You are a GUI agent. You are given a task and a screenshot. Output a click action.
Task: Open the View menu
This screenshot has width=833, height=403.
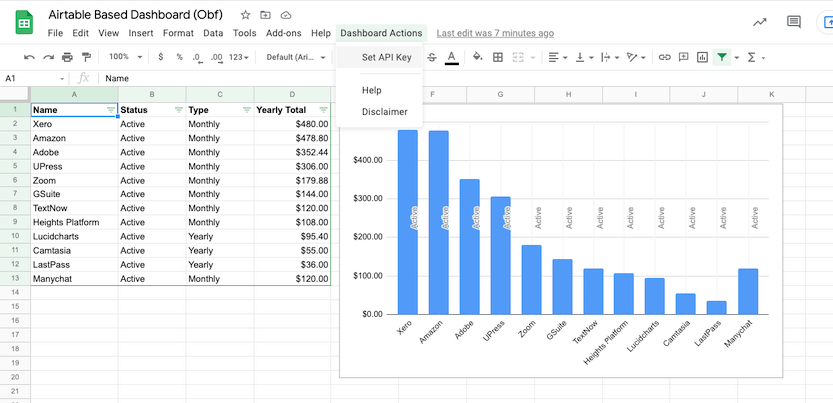pyautogui.click(x=108, y=33)
